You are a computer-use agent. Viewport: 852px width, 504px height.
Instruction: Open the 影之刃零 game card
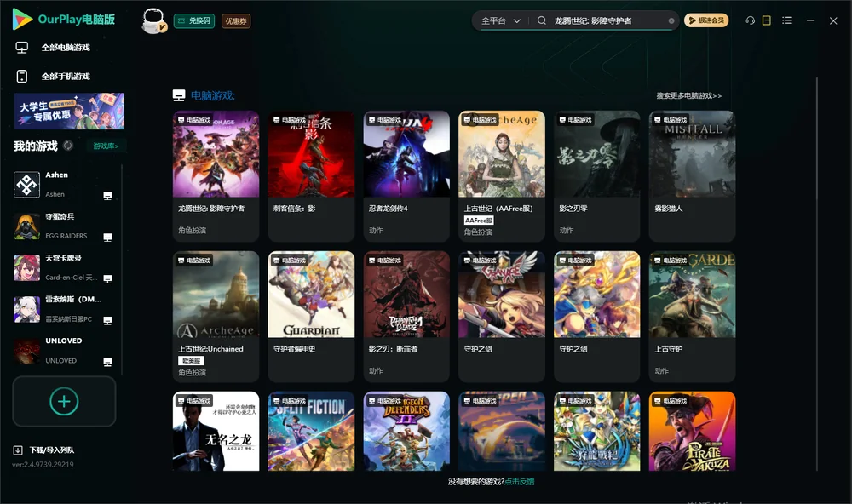coord(596,176)
